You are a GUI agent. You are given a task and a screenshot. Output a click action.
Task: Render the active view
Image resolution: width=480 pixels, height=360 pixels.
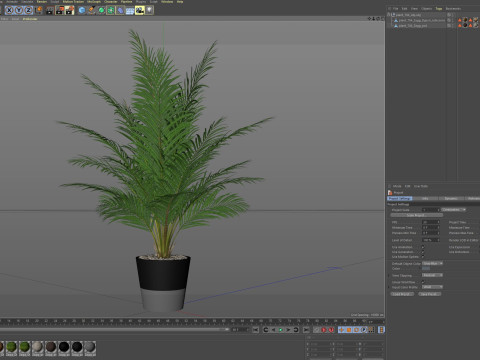(50, 10)
